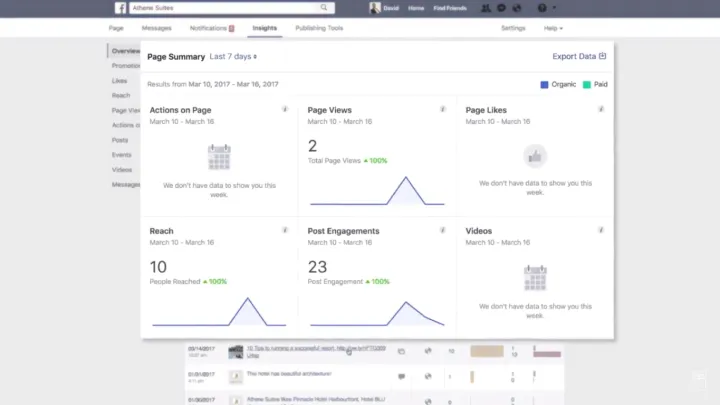Click info icon on Actions on Page card
The image size is (720, 405).
[x=285, y=108]
